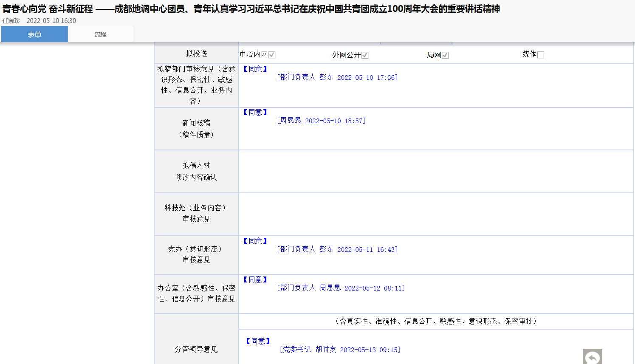Select 彭东's signature dated 2022-05-11 16:43
Image resolution: width=635 pixels, height=364 pixels.
pos(337,249)
